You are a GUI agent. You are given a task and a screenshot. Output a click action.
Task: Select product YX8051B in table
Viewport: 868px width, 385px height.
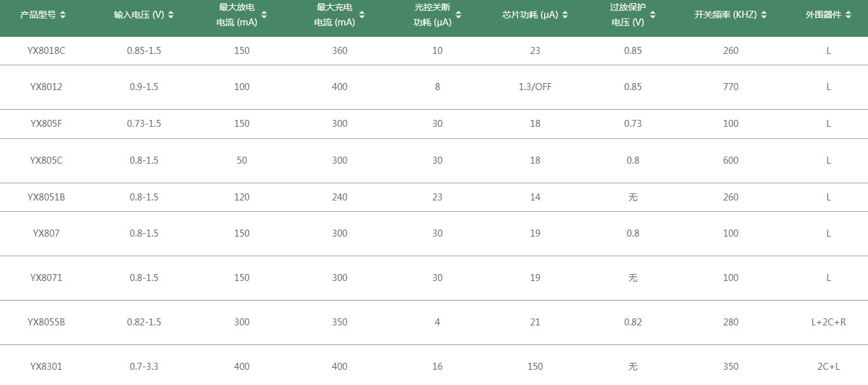pos(46,197)
